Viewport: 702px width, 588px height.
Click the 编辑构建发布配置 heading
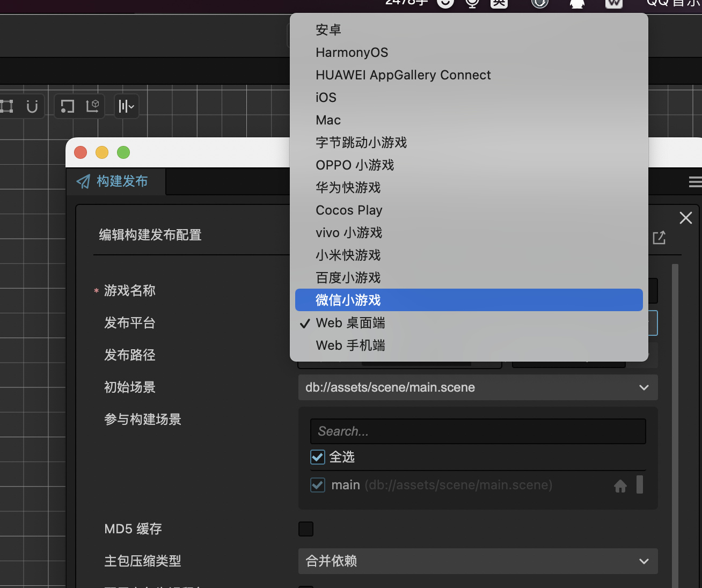point(150,235)
